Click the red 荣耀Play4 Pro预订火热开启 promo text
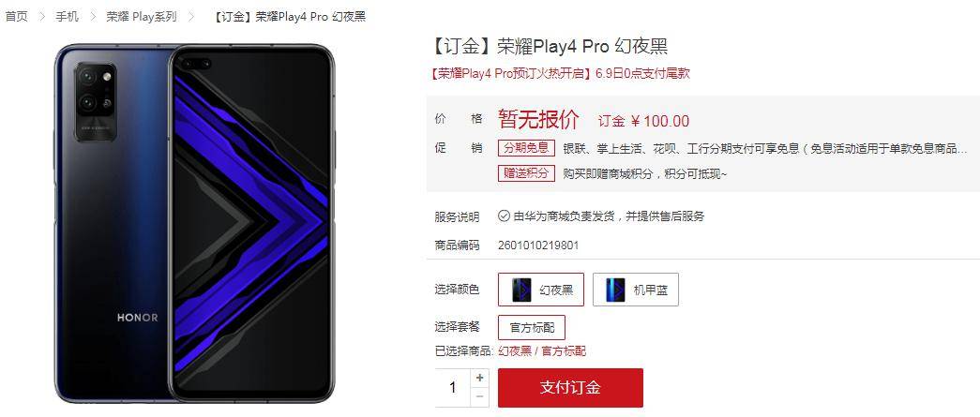The width and height of the screenshot is (980, 417). (x=510, y=73)
